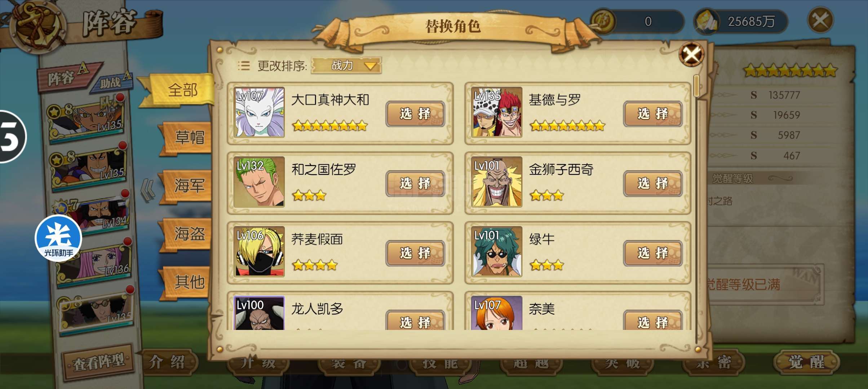Click the 绿牛 character portrait

pyautogui.click(x=496, y=251)
